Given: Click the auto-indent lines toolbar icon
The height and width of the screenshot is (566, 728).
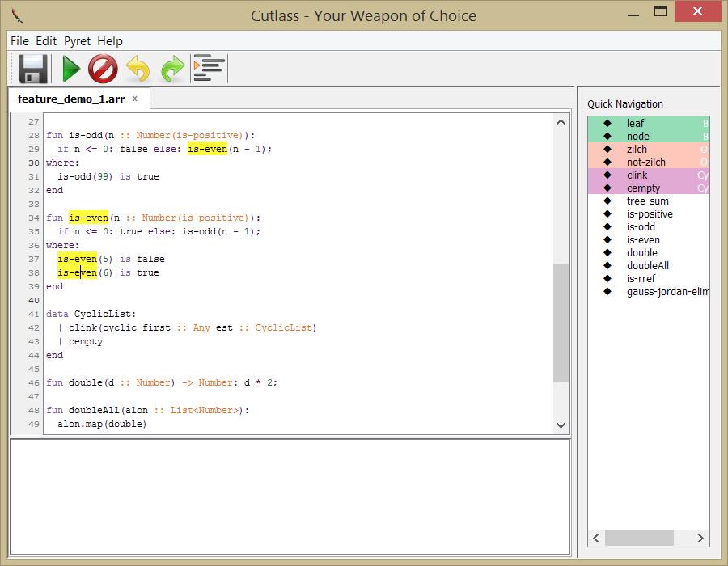Looking at the screenshot, I should pyautogui.click(x=209, y=68).
